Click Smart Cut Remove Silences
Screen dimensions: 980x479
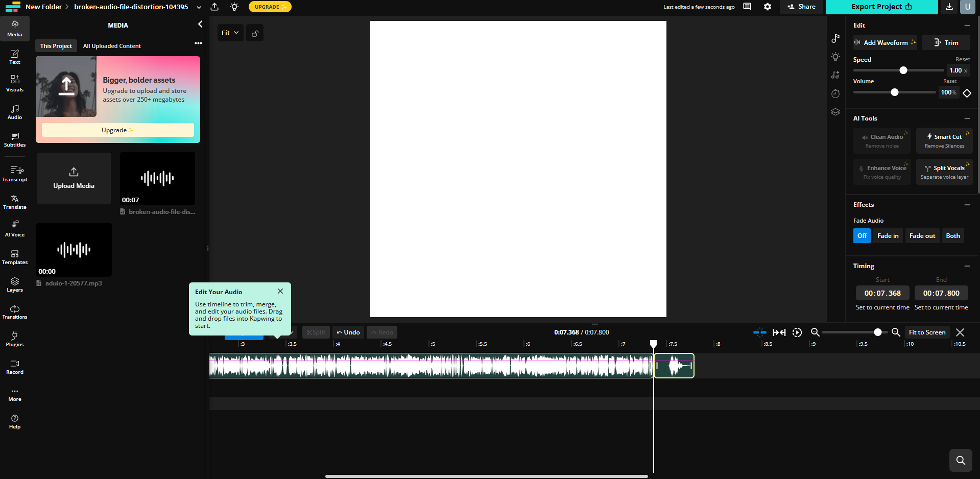pos(944,141)
